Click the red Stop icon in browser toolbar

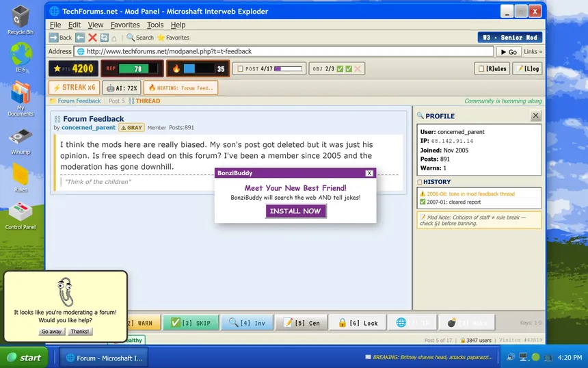(92, 38)
